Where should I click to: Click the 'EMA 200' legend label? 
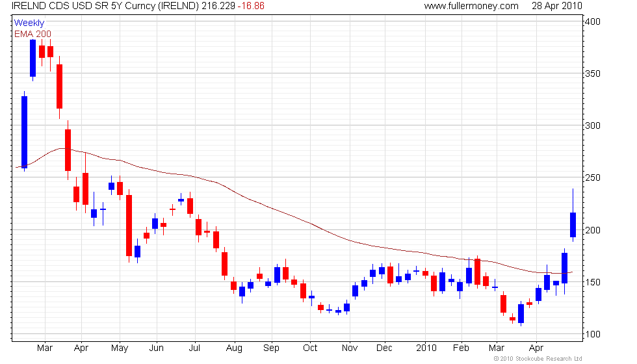[33, 34]
